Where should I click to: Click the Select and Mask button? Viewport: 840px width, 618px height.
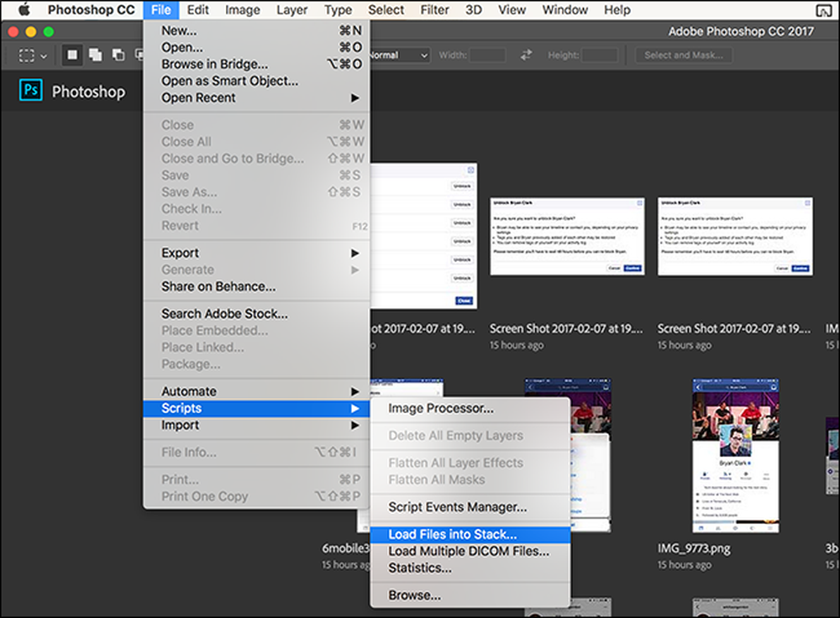684,55
